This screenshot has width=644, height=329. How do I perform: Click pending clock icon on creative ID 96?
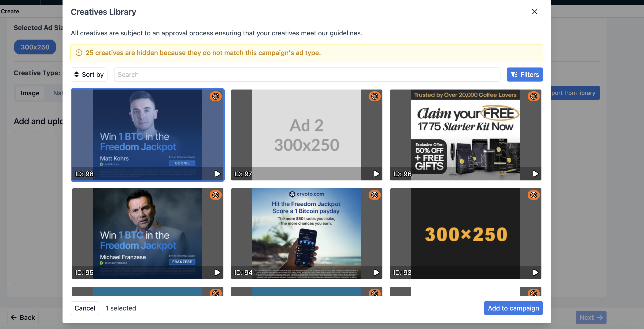point(533,96)
